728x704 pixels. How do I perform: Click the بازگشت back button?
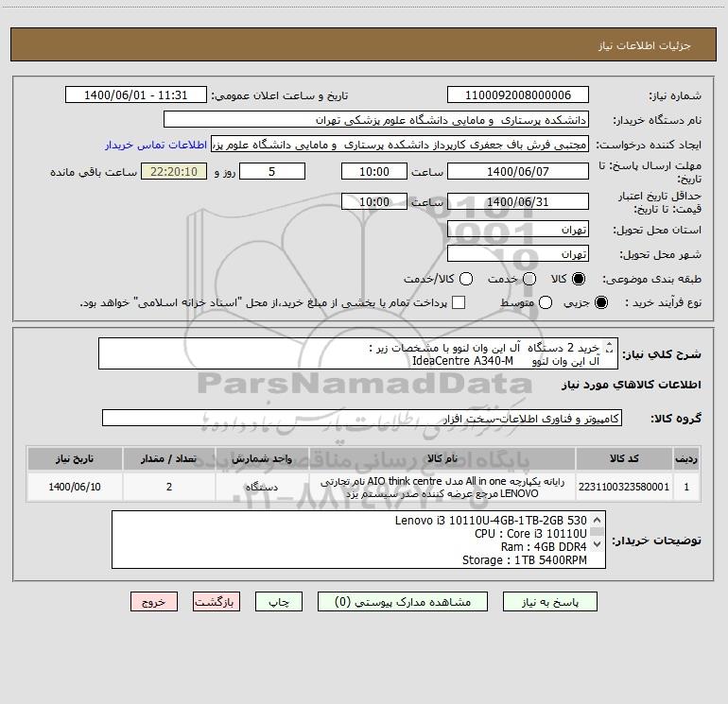coord(217,602)
